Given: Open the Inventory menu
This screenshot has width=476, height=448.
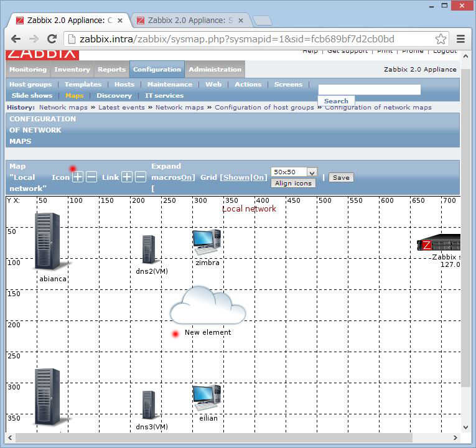Looking at the screenshot, I should click(72, 69).
